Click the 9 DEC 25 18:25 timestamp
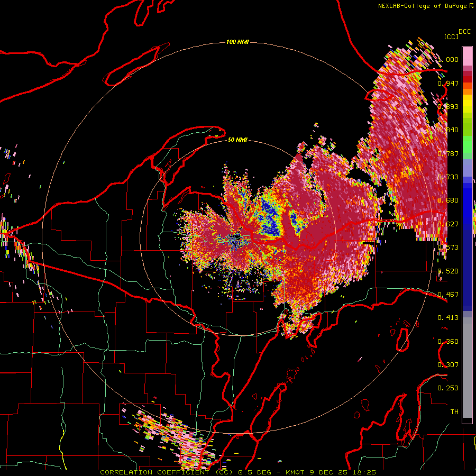Image resolution: width=476 pixels, height=476 pixels. tap(343, 472)
